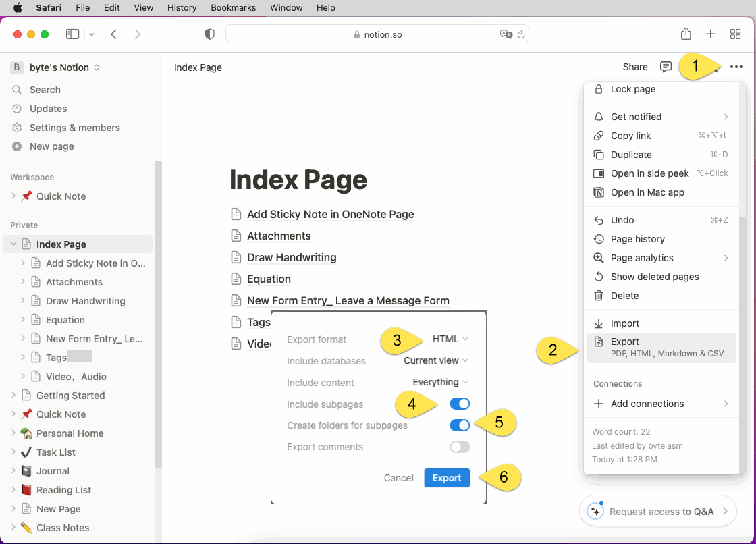
Task: Open the Equation page link
Action: (x=269, y=279)
